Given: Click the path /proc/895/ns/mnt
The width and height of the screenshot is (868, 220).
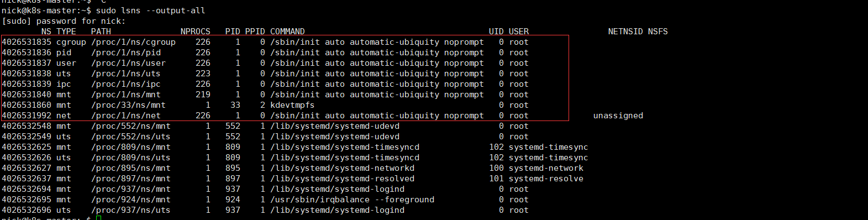Looking at the screenshot, I should [x=131, y=168].
